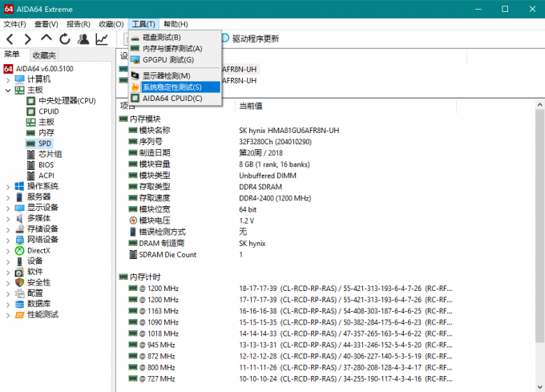The image size is (545, 392).
Task: Refresh the current page
Action: (65, 39)
